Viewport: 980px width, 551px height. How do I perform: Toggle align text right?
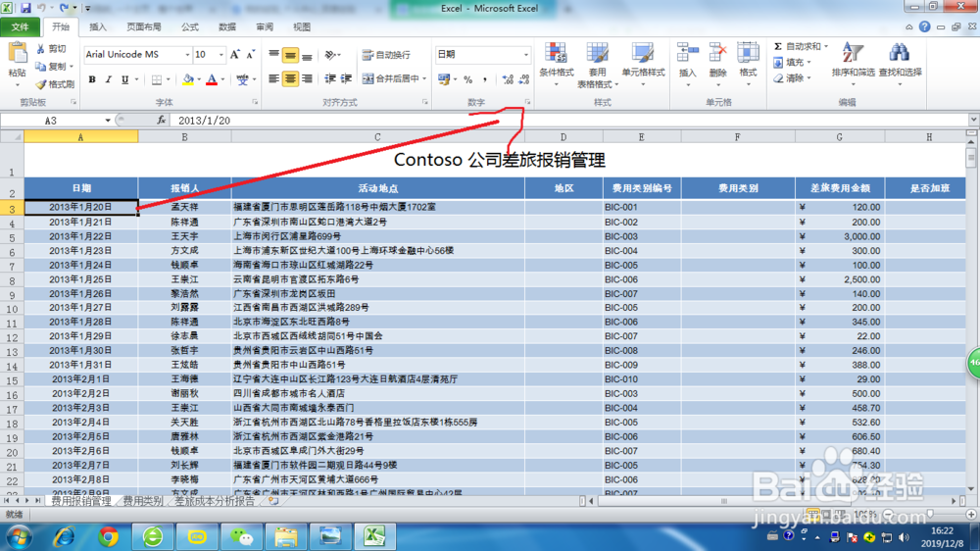click(x=307, y=78)
